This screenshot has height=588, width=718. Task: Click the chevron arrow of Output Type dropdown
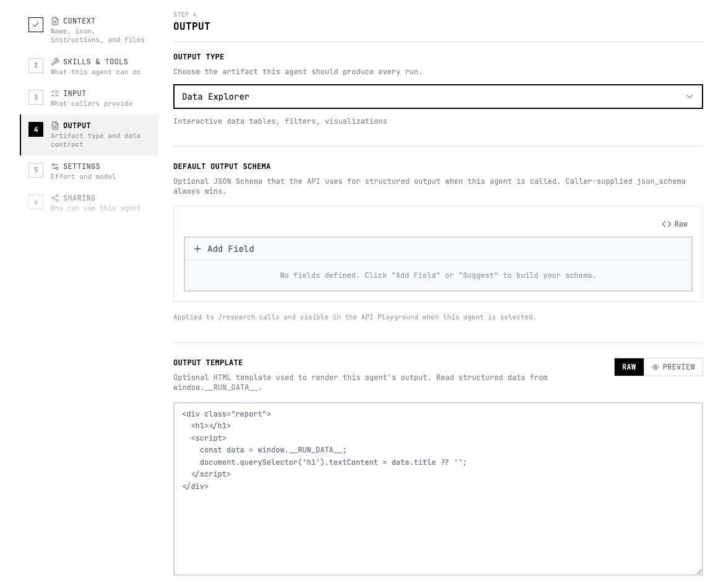[x=689, y=97]
